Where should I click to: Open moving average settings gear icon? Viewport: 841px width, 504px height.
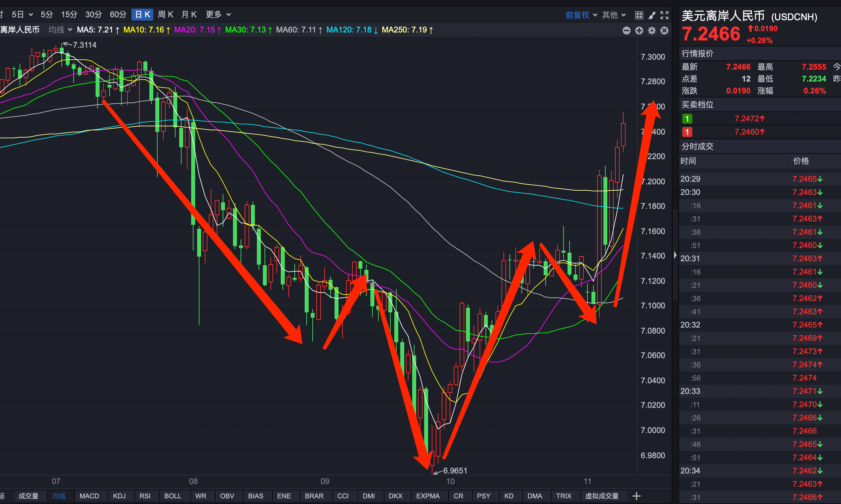point(651,31)
